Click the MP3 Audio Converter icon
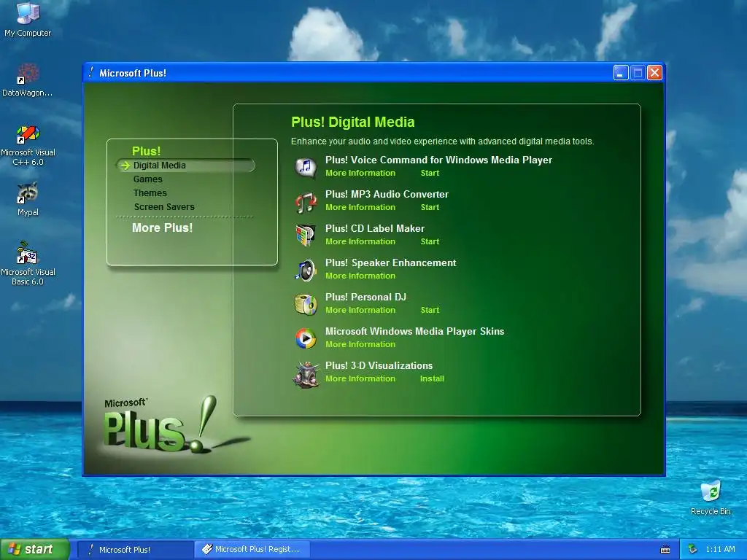 point(306,202)
